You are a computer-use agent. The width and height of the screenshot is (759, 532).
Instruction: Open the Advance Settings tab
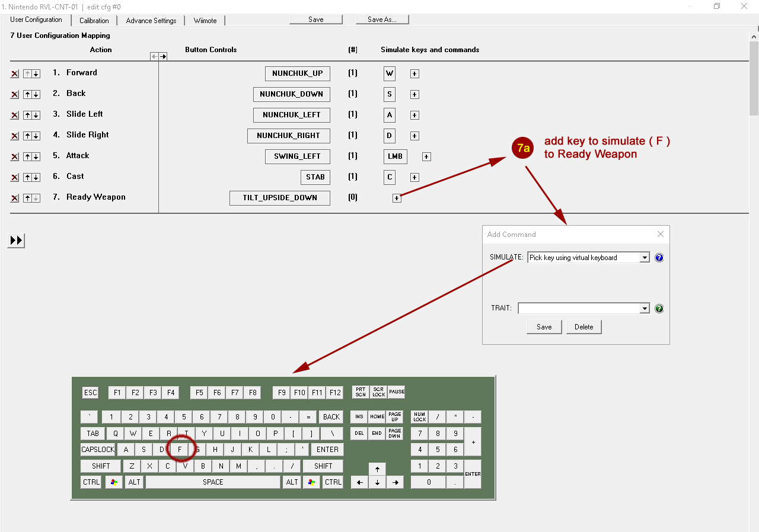click(151, 21)
